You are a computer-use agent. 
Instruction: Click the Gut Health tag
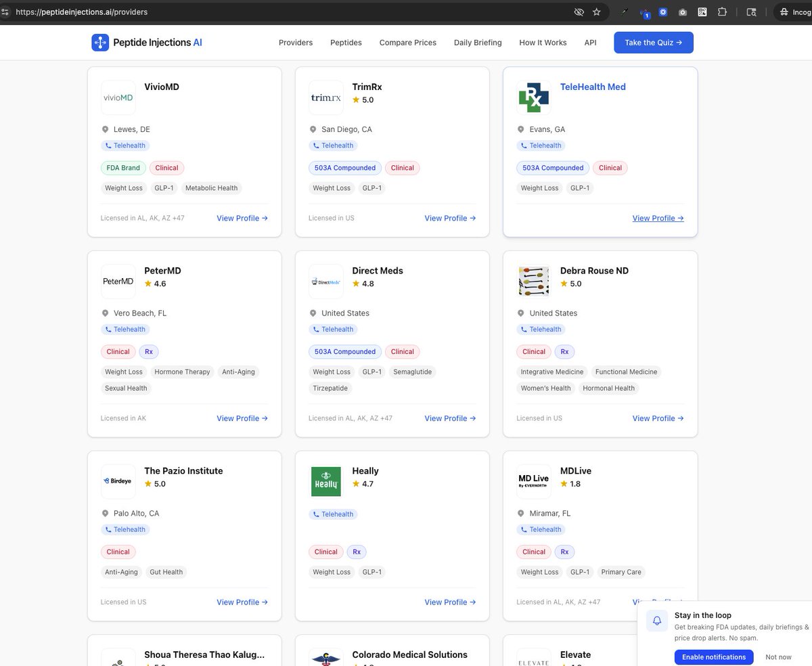pyautogui.click(x=166, y=572)
